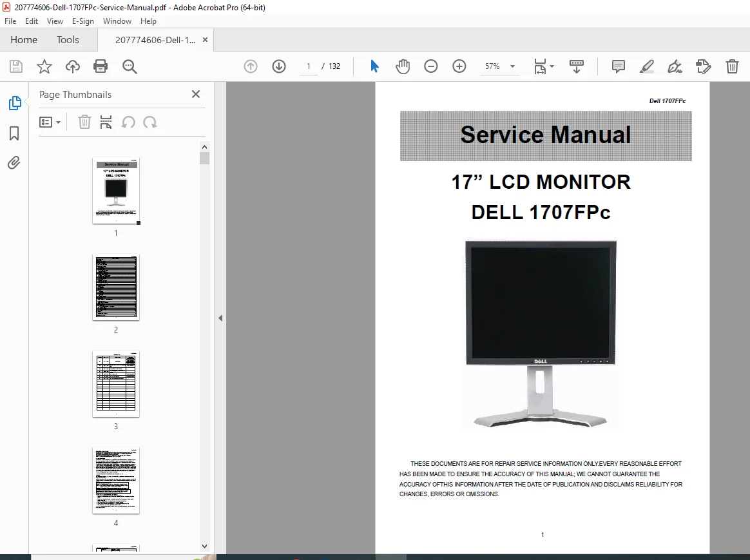Image resolution: width=750 pixels, height=560 pixels.
Task: Switch to the Home tab
Action: click(x=24, y=40)
